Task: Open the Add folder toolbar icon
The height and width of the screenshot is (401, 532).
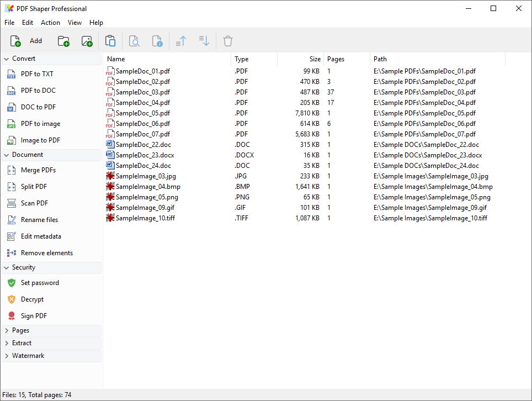Action: [x=63, y=40]
